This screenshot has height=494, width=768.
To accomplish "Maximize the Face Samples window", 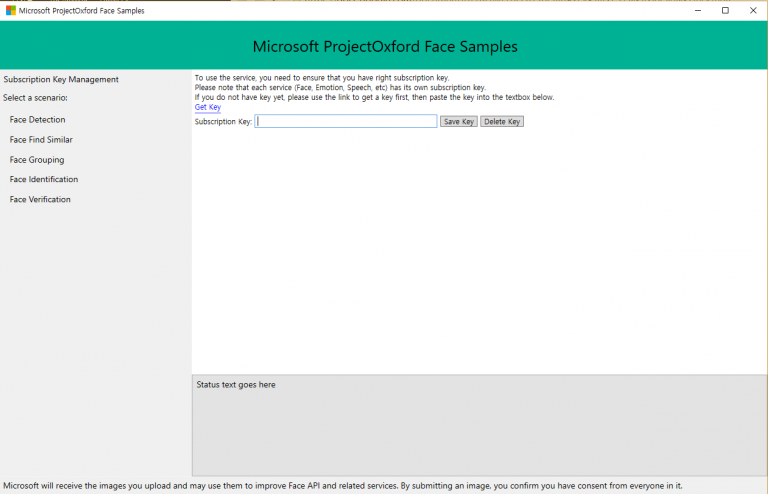I will [725, 10].
